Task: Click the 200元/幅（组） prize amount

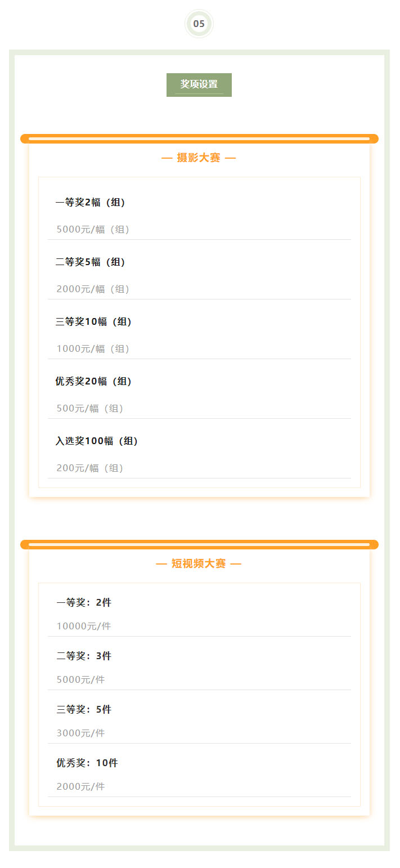Action: coord(90,468)
